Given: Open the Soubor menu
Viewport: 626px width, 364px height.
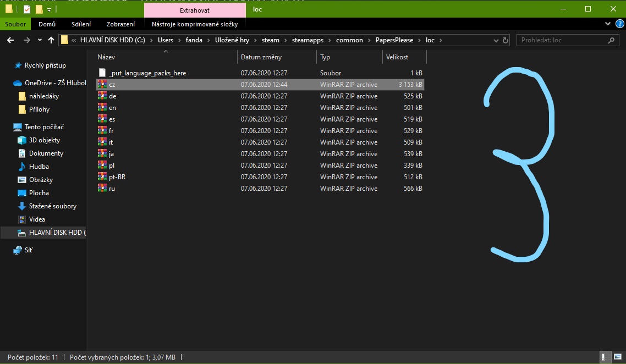Looking at the screenshot, I should click(15, 24).
